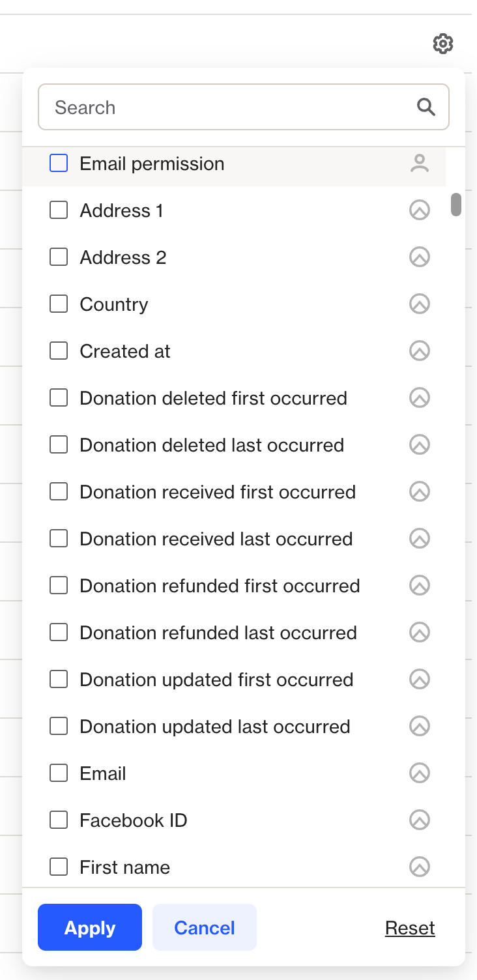Click the person icon beside Email permission

click(420, 164)
